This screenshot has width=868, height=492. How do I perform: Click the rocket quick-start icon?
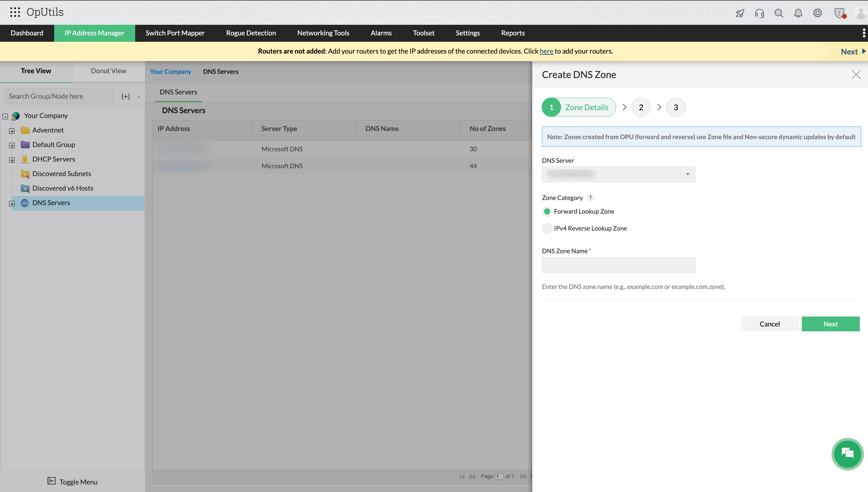tap(740, 13)
